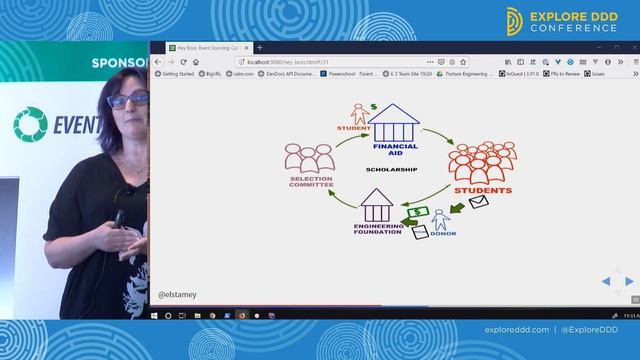Open the Cortana search circle on taskbar
The image size is (640, 360).
pos(168,316)
